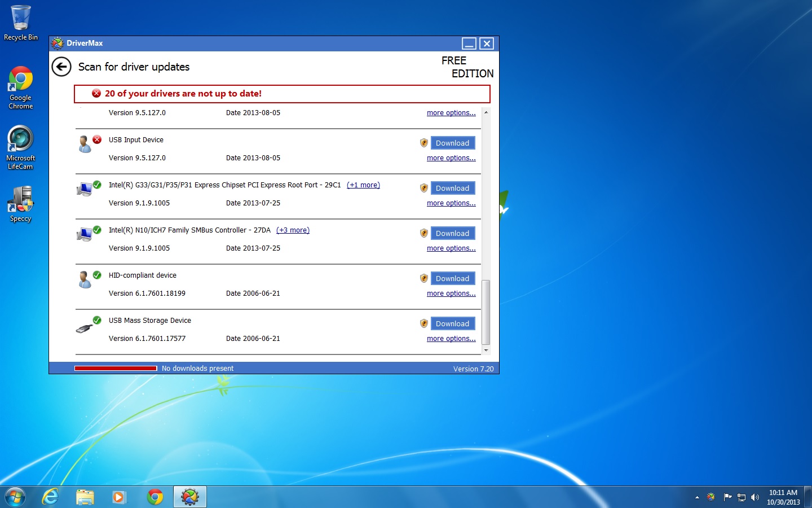Click the shield icon beside USB Input Device download

point(424,143)
